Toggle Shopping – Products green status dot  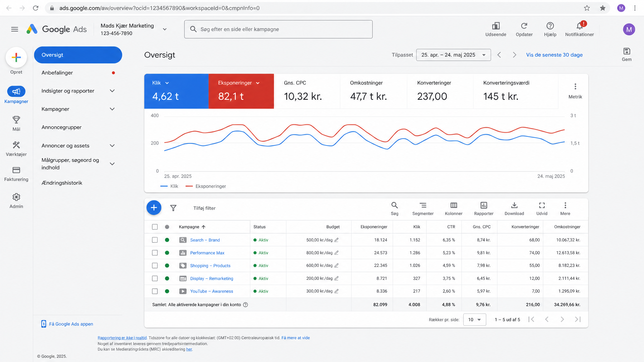[x=167, y=265]
